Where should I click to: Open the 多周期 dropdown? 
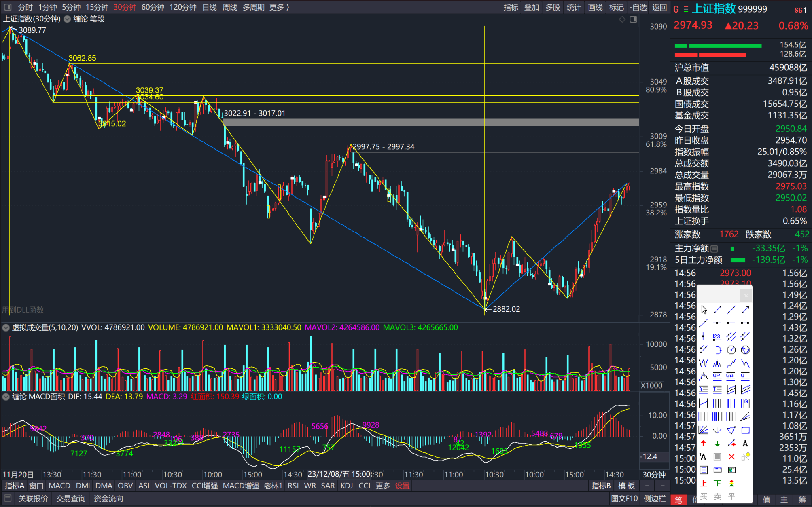tap(253, 7)
